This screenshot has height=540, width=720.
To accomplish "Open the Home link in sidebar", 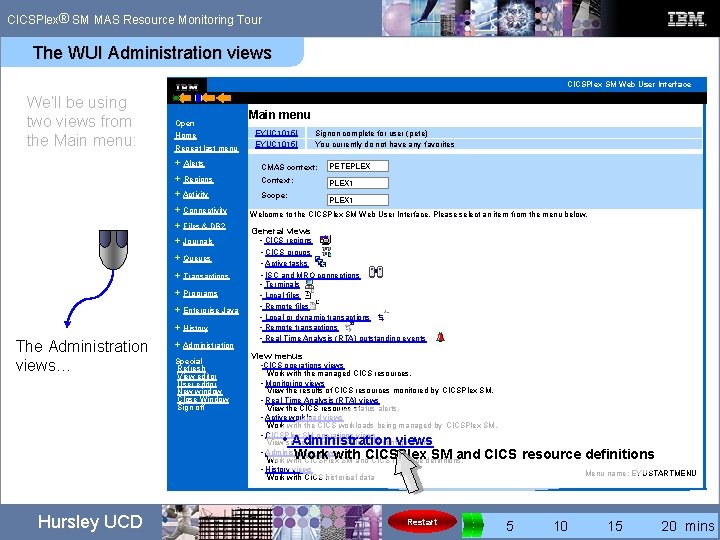I will pos(186,135).
